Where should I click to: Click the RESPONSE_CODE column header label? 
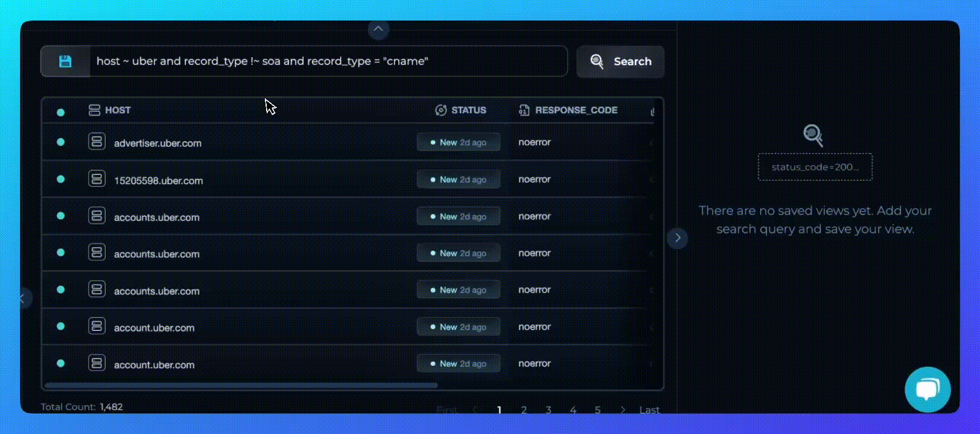click(x=576, y=110)
